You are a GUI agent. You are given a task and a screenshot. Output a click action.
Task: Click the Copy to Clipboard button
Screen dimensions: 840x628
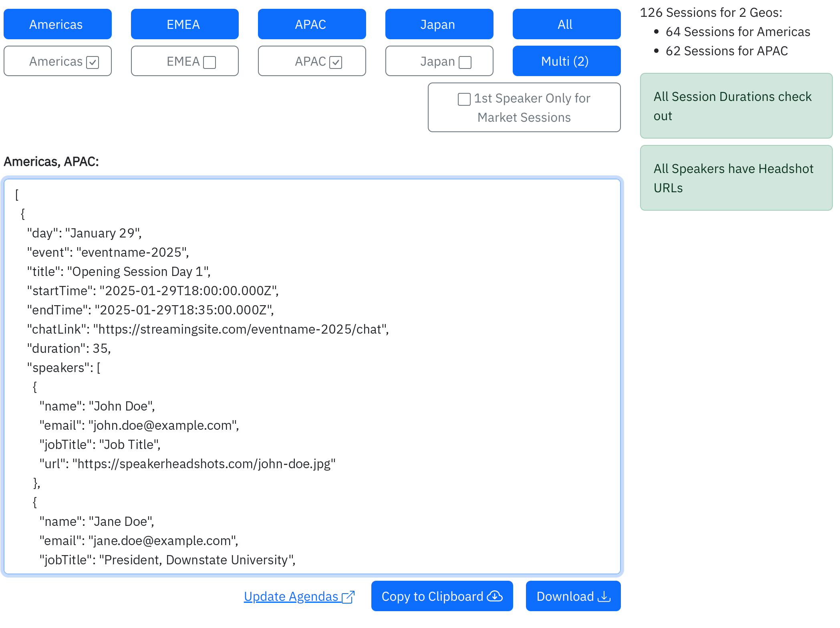pyautogui.click(x=442, y=596)
